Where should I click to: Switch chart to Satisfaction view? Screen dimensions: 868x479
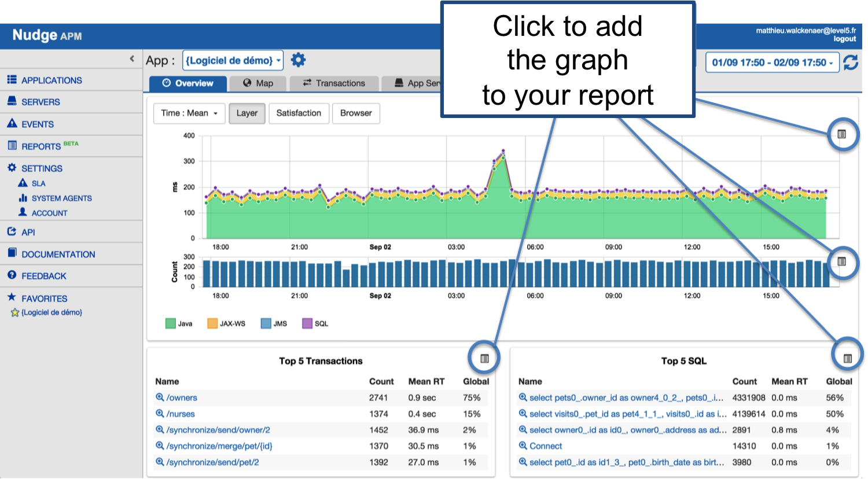[299, 113]
